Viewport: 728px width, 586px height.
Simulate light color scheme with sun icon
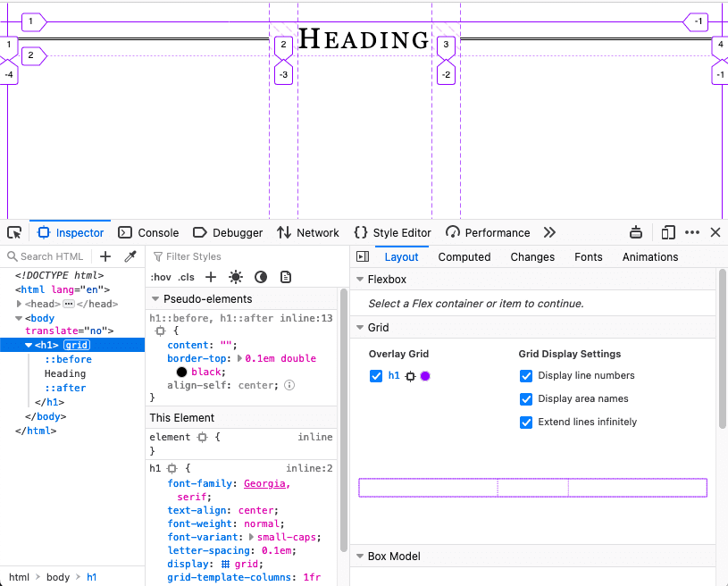[x=236, y=277]
